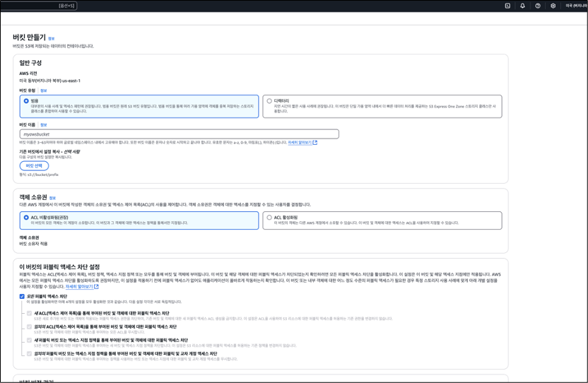Viewport: 588px width, 383px height.
Task: Open the external link icon in public access section
Action: [x=96, y=287]
